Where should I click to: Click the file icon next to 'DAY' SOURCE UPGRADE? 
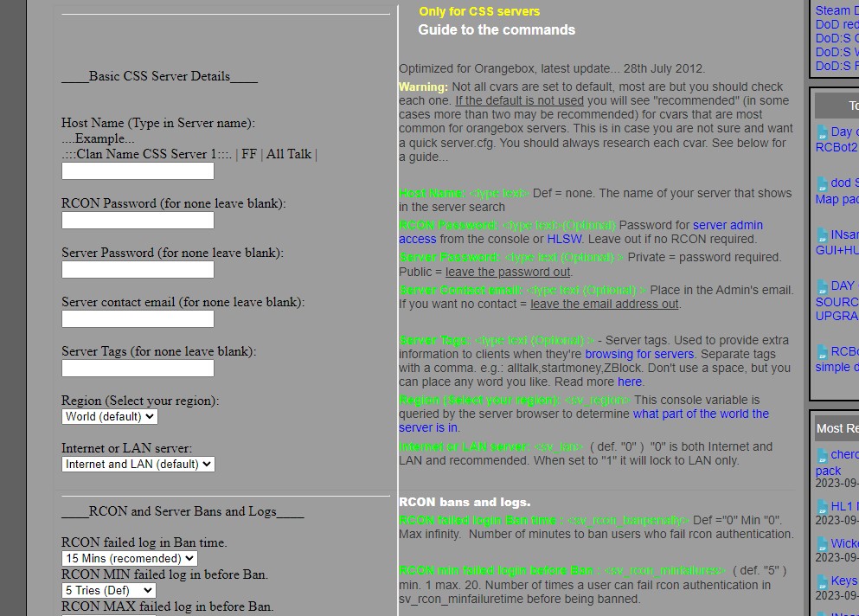click(822, 286)
